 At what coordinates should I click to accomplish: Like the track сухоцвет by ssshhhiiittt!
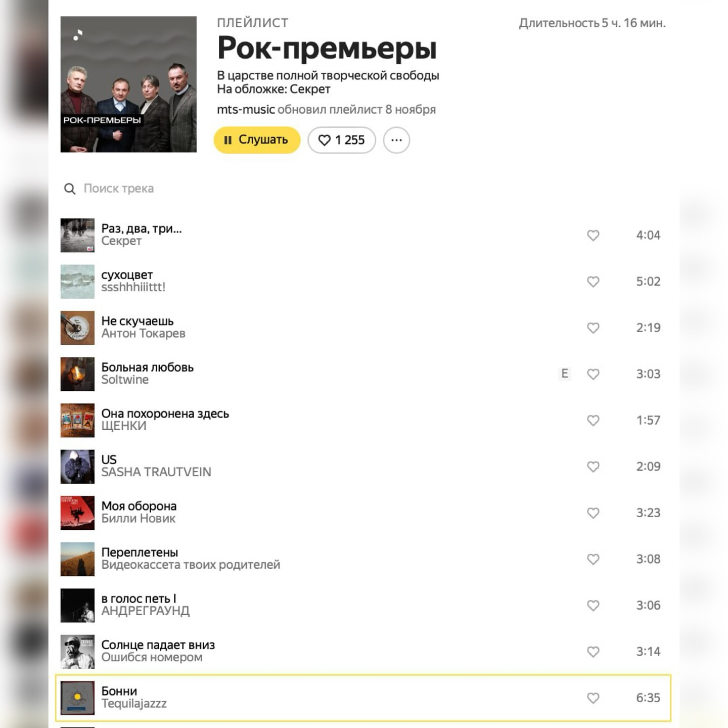tap(593, 282)
